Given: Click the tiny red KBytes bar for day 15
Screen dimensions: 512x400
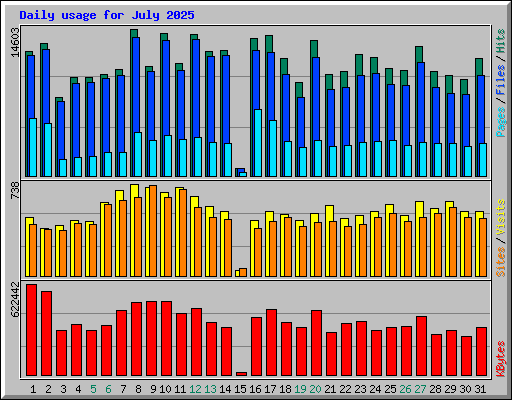Looking at the screenshot, I should 242,374.
